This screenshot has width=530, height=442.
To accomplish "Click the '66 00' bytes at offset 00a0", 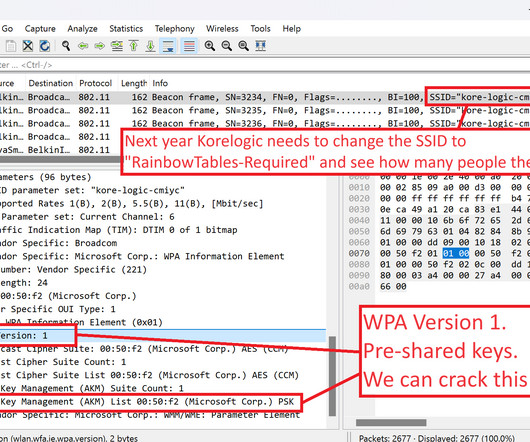I will (394, 287).
